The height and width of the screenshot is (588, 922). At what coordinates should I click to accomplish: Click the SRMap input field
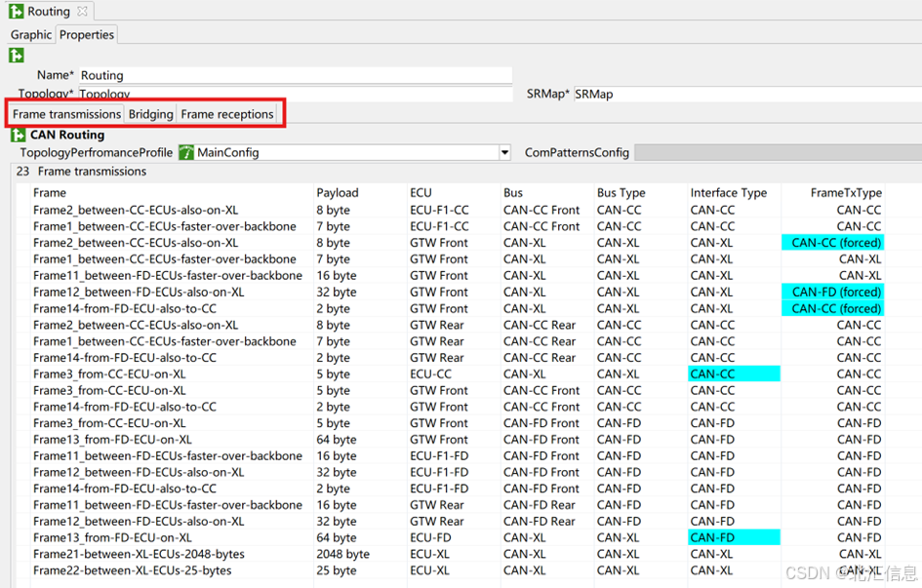click(747, 94)
